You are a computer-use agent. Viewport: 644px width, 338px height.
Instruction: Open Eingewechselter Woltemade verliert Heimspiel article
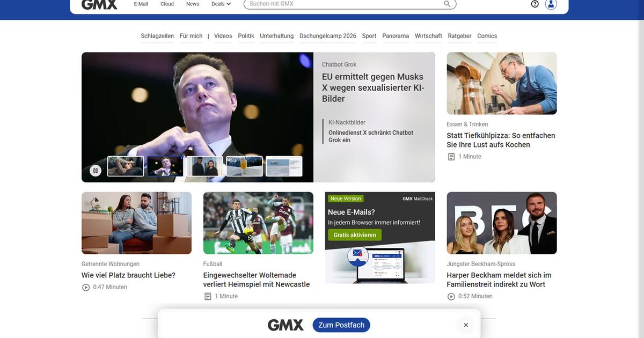coord(257,280)
